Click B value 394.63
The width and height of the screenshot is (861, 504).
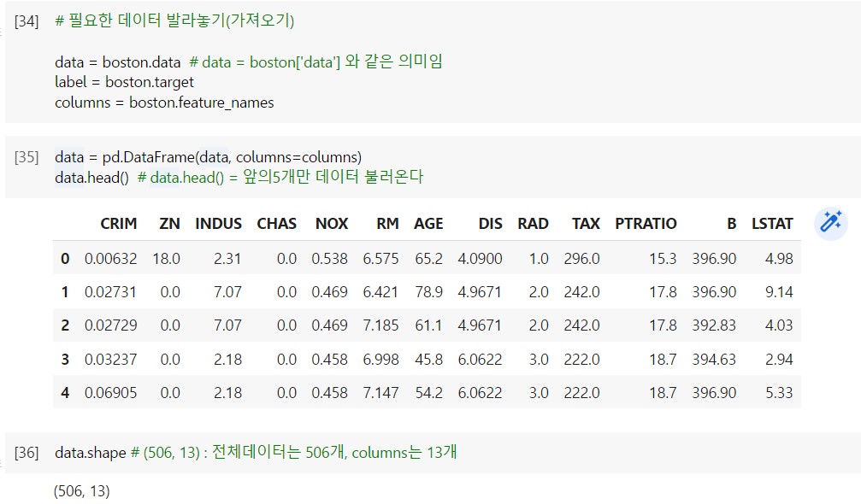[714, 360]
